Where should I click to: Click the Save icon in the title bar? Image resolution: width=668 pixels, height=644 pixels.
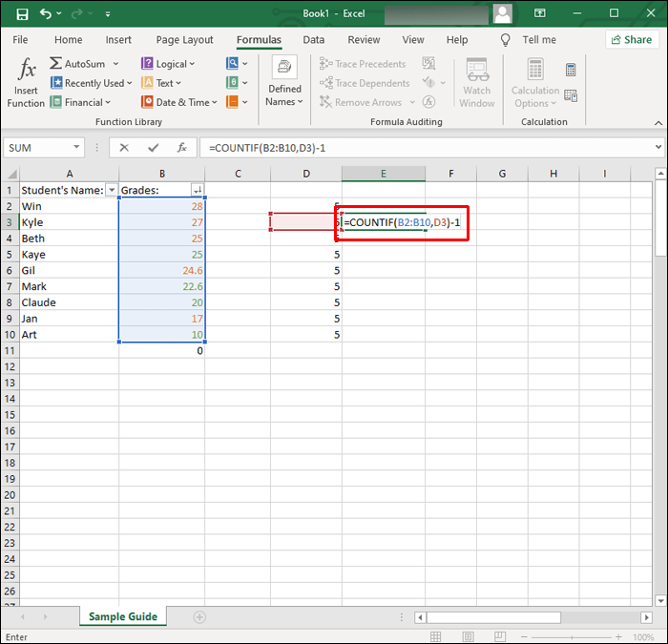[x=22, y=14]
